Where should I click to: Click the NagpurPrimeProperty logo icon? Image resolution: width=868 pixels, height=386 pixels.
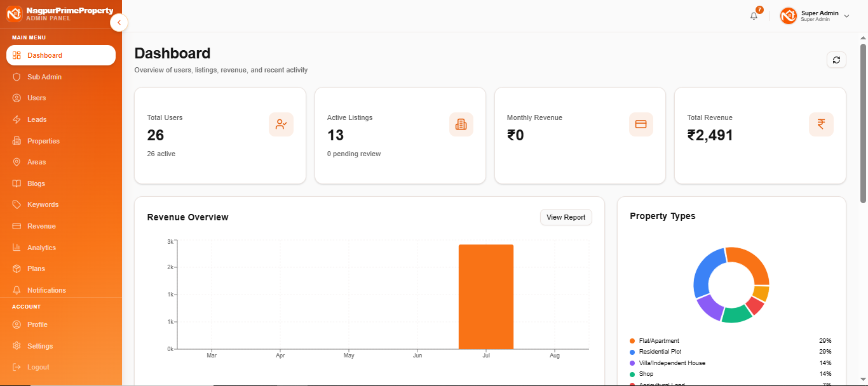tap(14, 13)
